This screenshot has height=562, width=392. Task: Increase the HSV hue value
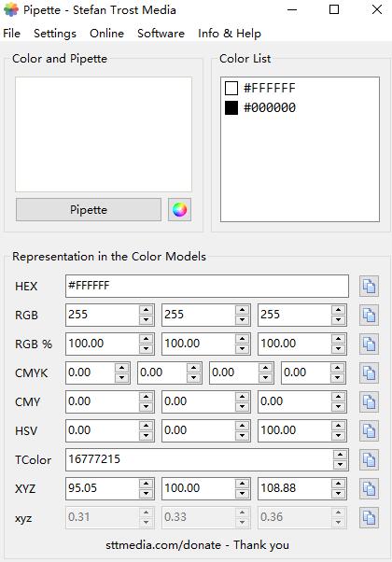coord(147,426)
